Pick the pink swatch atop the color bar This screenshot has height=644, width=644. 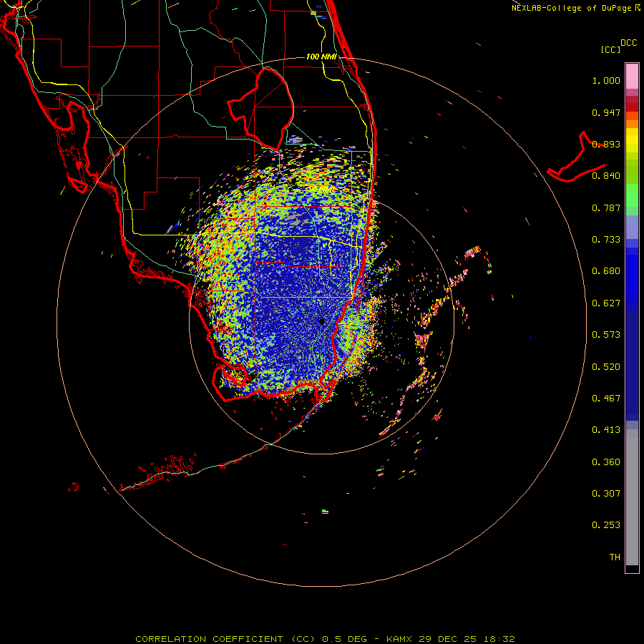click(632, 77)
